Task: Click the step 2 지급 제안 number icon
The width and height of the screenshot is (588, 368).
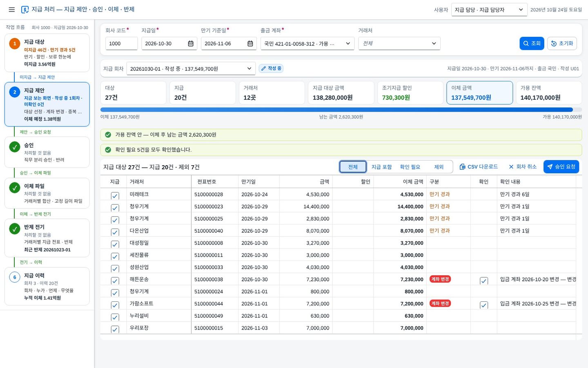Action: (15, 92)
